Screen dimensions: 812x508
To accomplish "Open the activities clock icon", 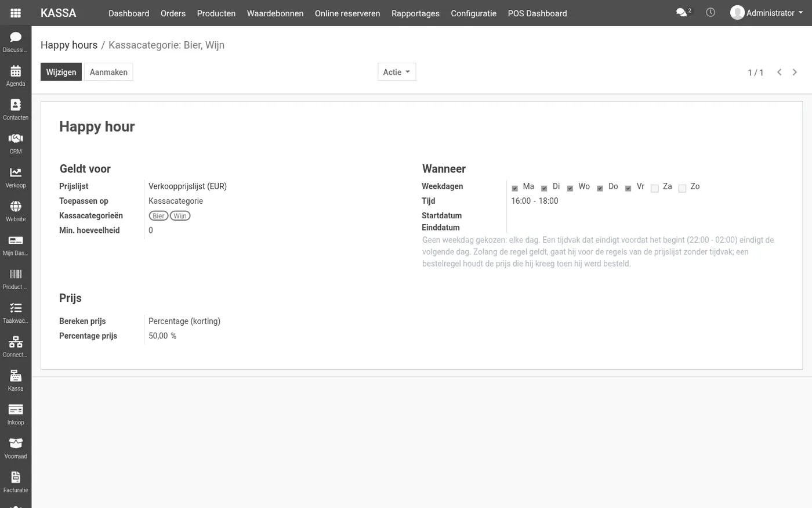I will 710,12.
